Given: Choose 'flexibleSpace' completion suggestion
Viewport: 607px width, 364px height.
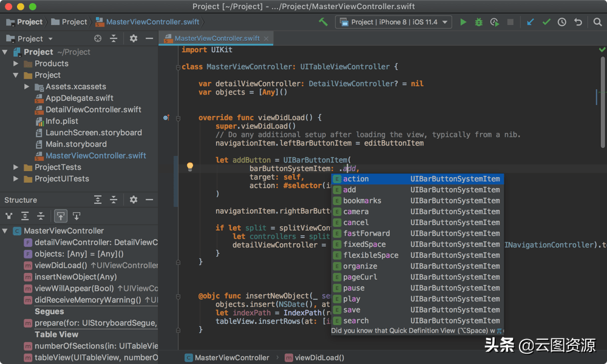Looking at the screenshot, I should click(418, 255).
